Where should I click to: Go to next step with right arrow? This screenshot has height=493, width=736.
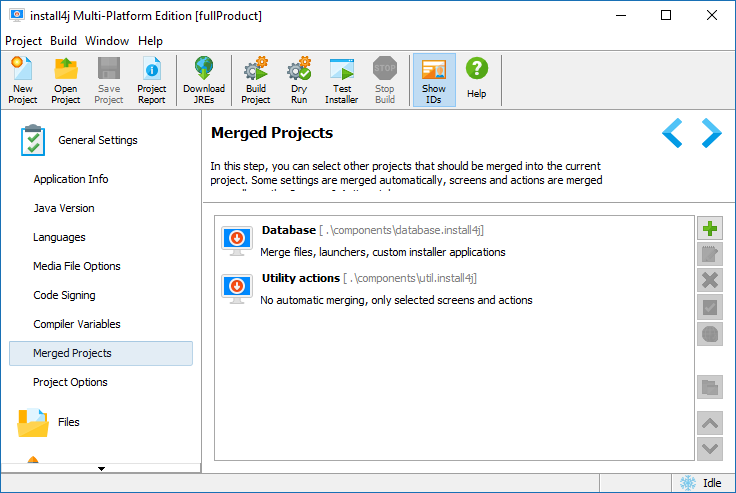pyautogui.click(x=711, y=133)
